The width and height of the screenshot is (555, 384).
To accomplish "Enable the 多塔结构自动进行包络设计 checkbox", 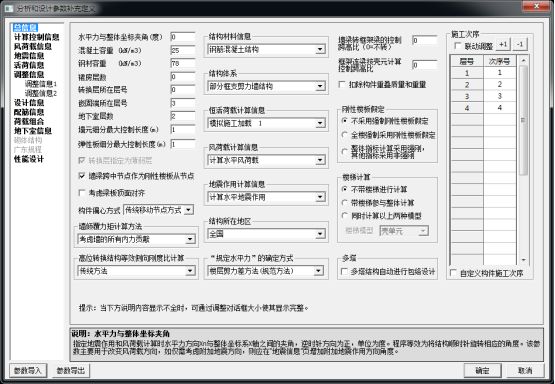I will pyautogui.click(x=344, y=271).
